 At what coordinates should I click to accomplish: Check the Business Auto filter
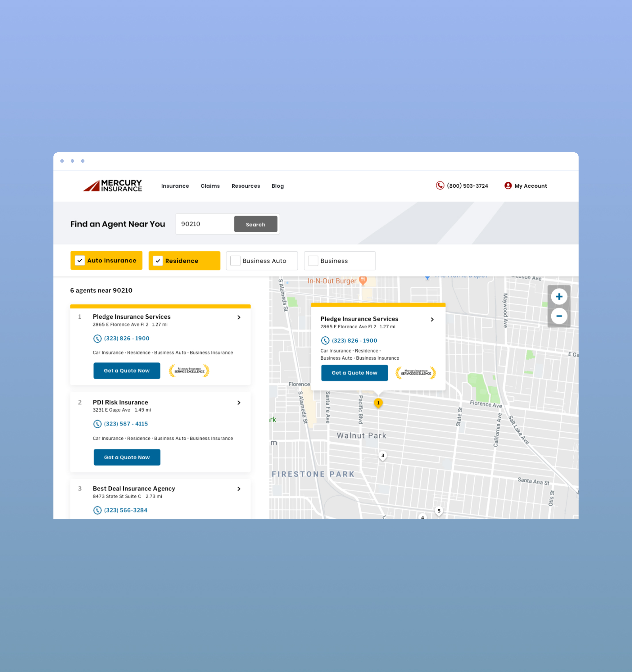235,261
